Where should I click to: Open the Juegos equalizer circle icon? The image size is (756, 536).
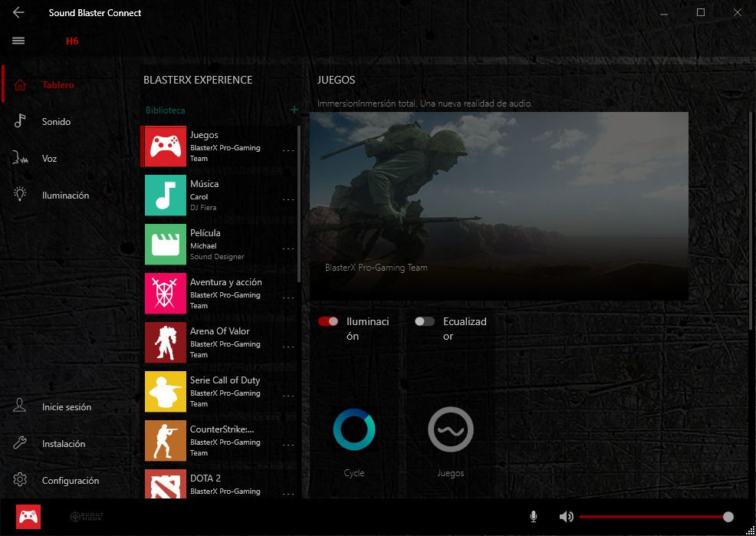tap(450, 429)
